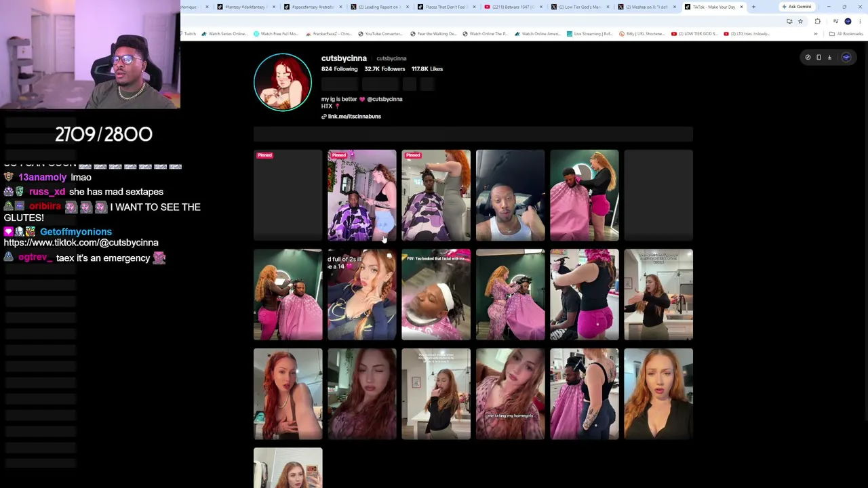868x488 pixels.
Task: Click the compass icon in floating toolbar
Action: click(808, 58)
